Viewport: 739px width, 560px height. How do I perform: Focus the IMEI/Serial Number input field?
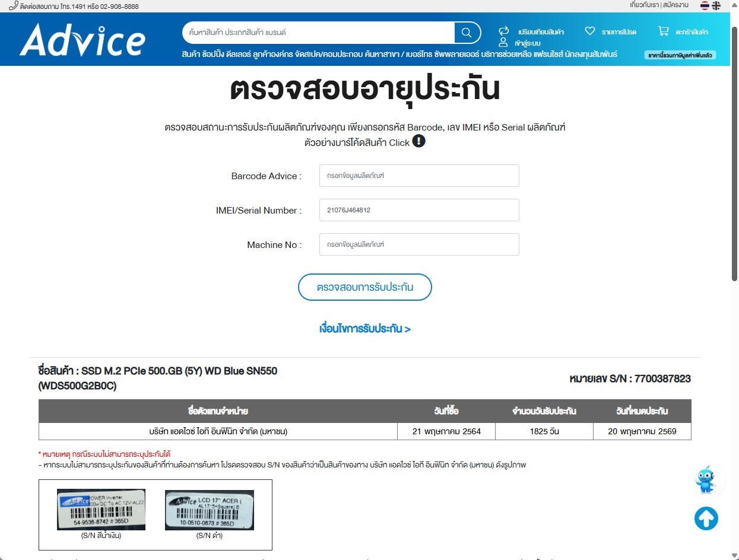[x=419, y=210]
